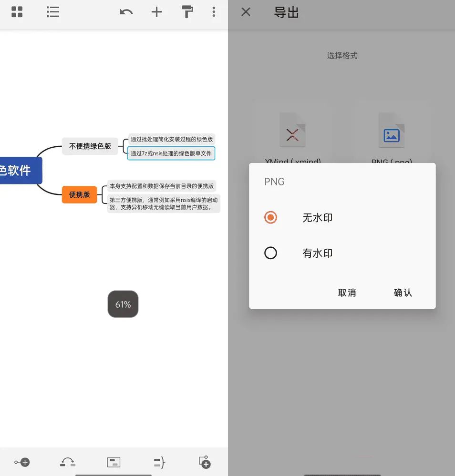This screenshot has width=455, height=476.
Task: Cancel the PNG dialog with 取消
Action: coord(347,293)
